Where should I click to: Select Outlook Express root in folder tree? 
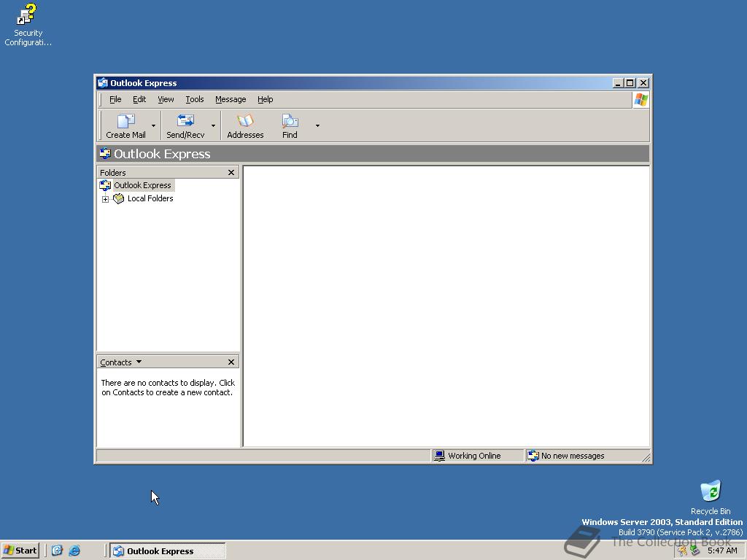coord(142,185)
